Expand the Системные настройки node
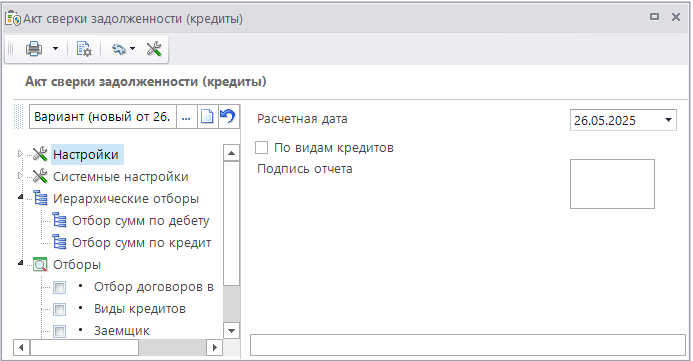 coord(20,176)
